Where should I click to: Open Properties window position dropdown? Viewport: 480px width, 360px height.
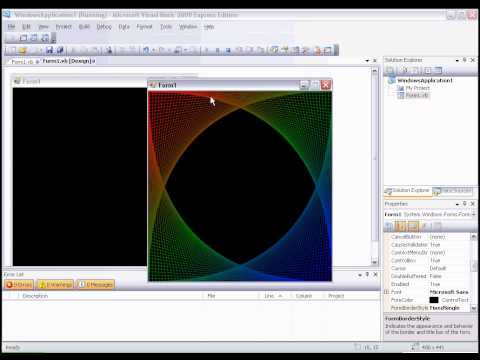pos(457,204)
